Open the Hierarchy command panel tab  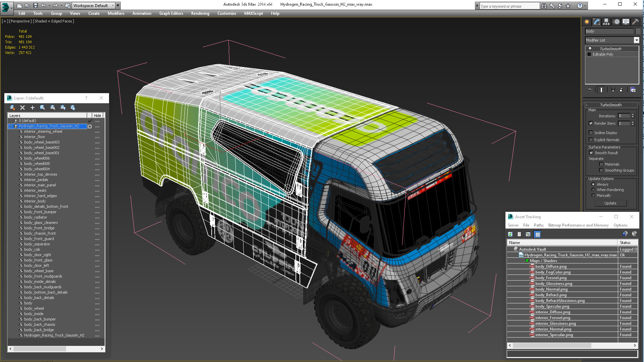click(x=606, y=22)
